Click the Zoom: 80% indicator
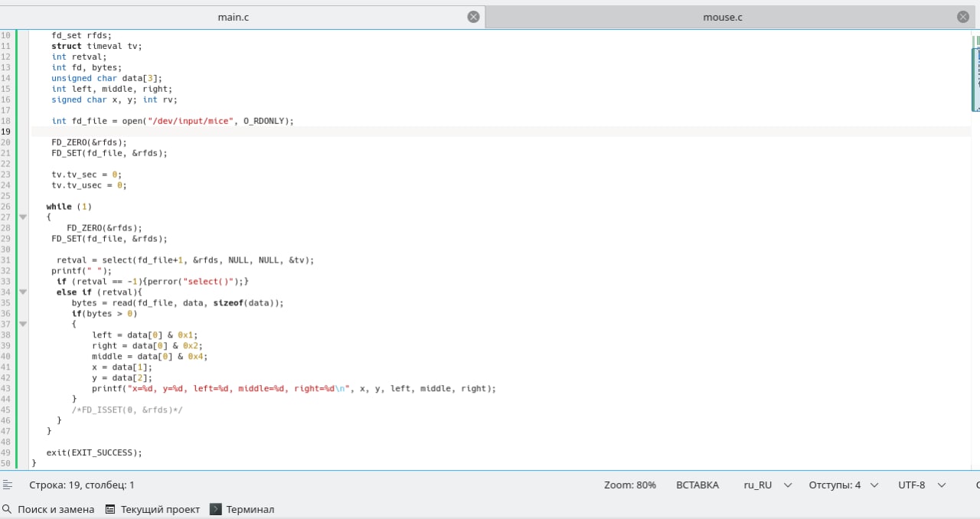The width and height of the screenshot is (980, 519). coord(629,485)
